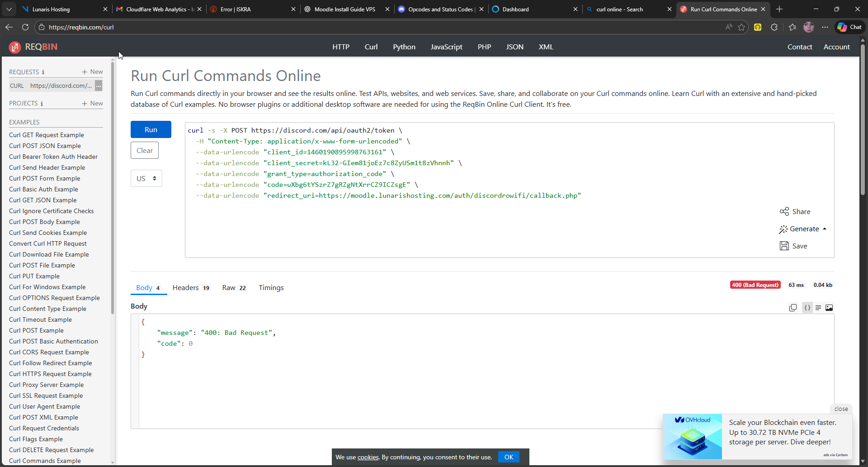The height and width of the screenshot is (467, 868).
Task: Click the info icon next to REQUESTS
Action: 43,72
